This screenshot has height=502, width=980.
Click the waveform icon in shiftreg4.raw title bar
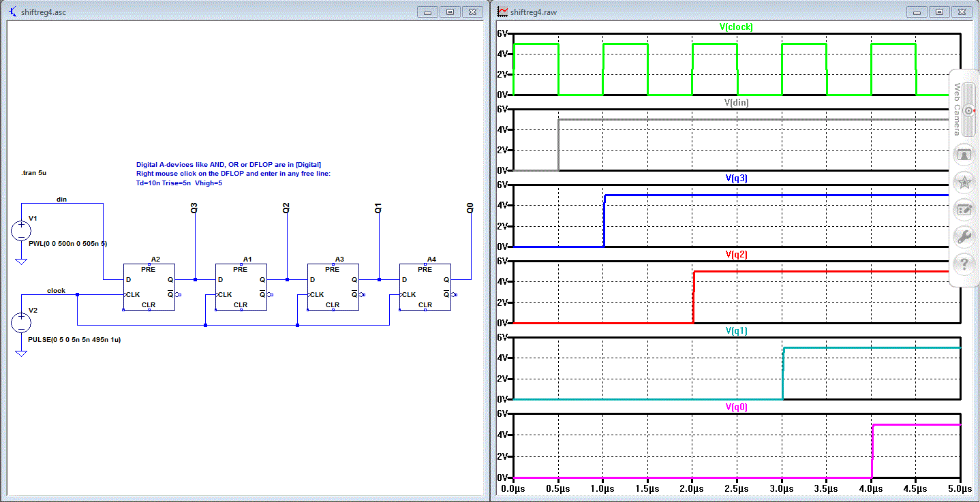coord(502,12)
